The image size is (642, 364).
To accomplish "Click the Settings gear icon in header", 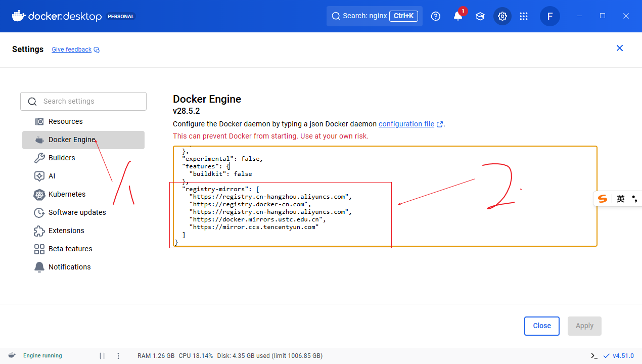I will click(502, 16).
